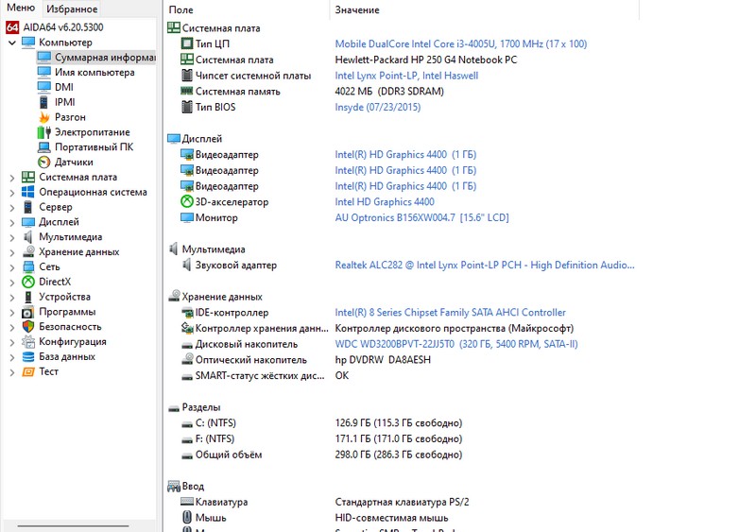
Task: Click the Операционная система Windows icon
Action: coord(28,192)
